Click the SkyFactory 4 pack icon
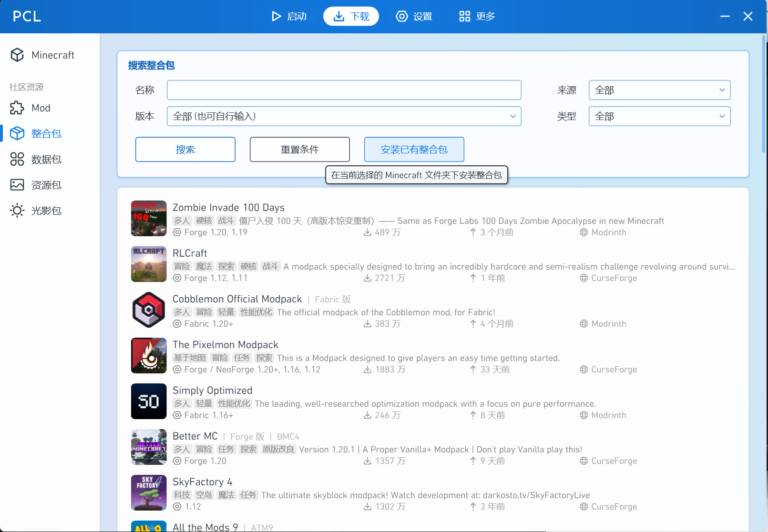This screenshot has width=768, height=532. (x=149, y=493)
